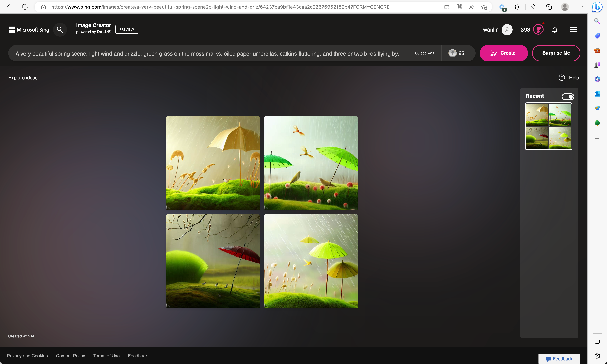Click the Image Creator title
The width and height of the screenshot is (607, 364).
[x=94, y=25]
